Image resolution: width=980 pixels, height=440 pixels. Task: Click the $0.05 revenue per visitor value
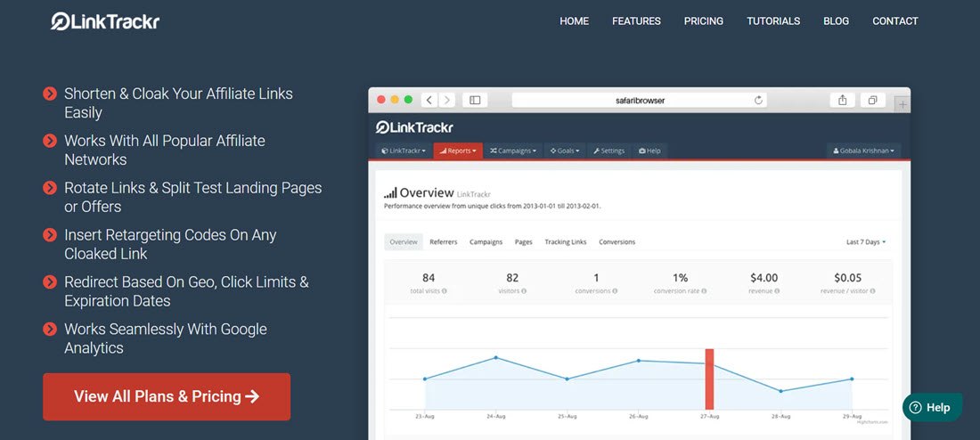click(x=847, y=278)
